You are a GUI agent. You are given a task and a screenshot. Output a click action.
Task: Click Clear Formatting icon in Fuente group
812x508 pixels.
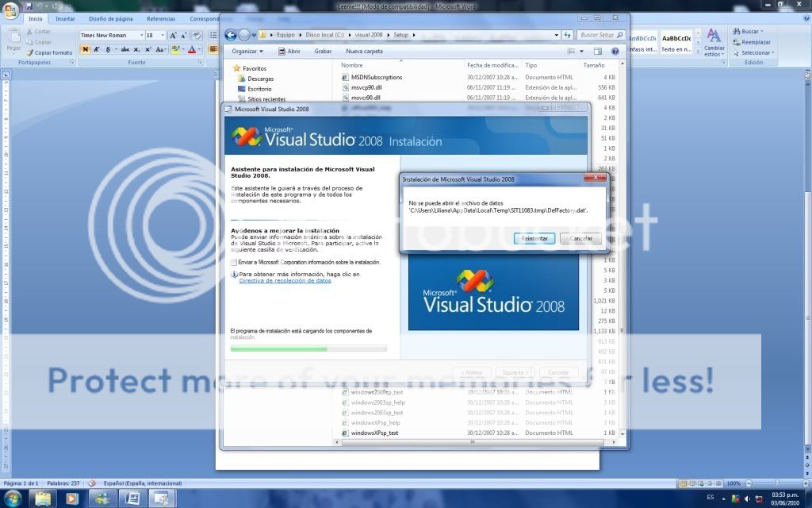coord(197,35)
